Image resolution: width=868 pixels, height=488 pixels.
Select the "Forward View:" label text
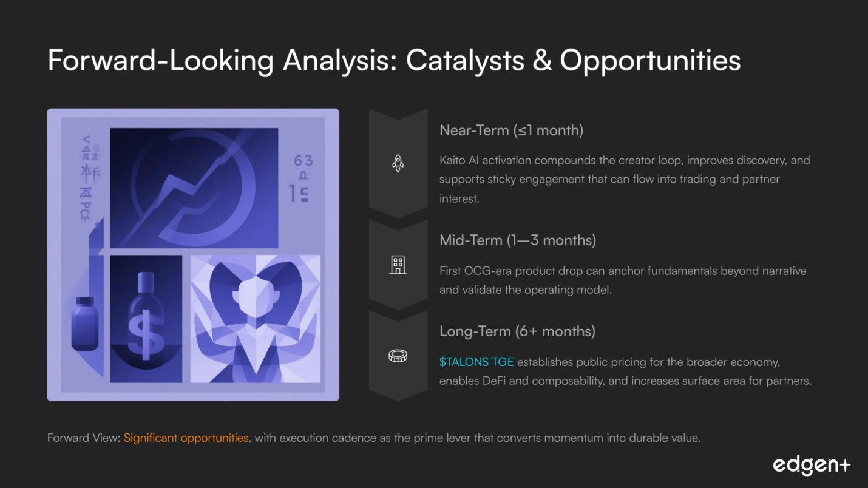(x=84, y=438)
